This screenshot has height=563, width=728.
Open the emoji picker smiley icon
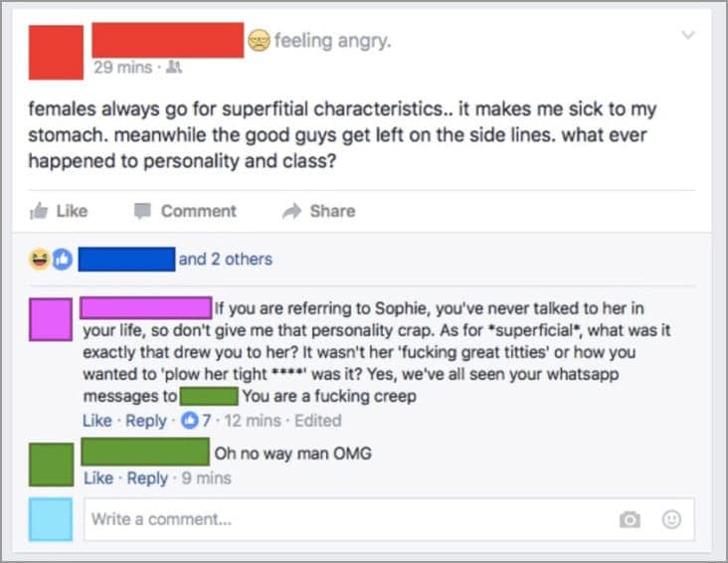671,519
